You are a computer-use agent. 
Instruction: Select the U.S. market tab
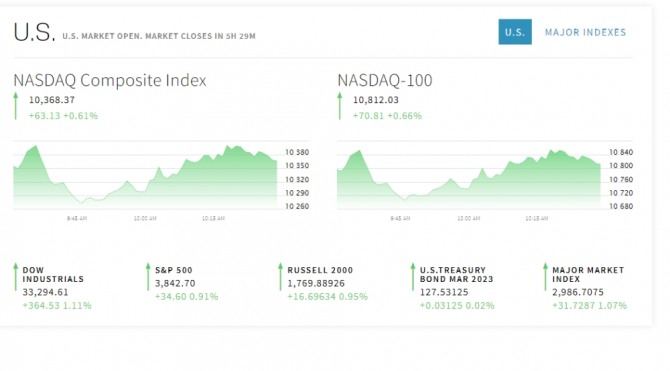515,32
